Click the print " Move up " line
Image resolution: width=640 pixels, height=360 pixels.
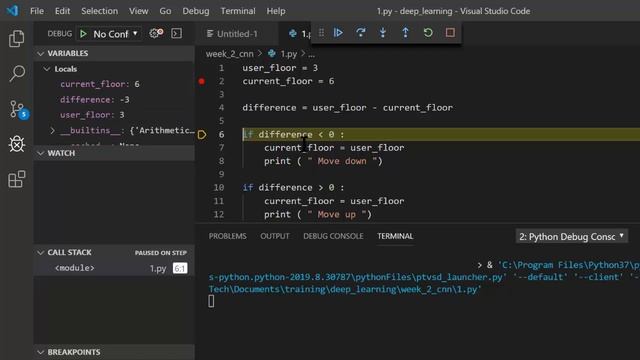point(318,215)
